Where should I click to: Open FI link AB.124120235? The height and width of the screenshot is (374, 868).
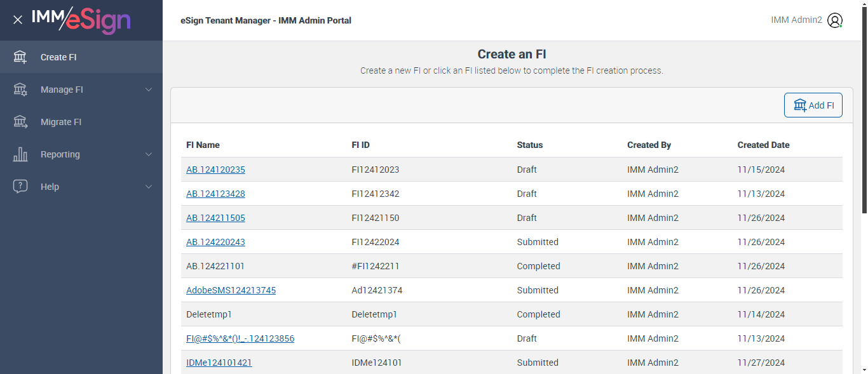(215, 170)
